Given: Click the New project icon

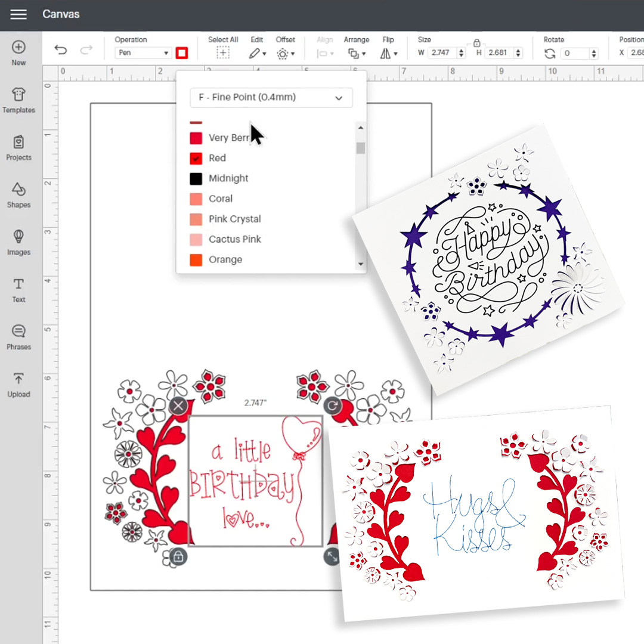Looking at the screenshot, I should tap(18, 48).
